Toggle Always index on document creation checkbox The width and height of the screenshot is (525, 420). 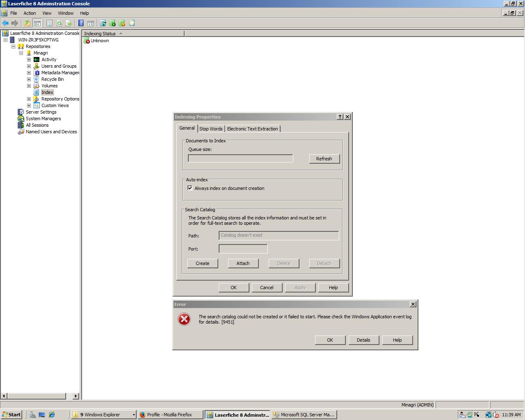click(x=190, y=188)
